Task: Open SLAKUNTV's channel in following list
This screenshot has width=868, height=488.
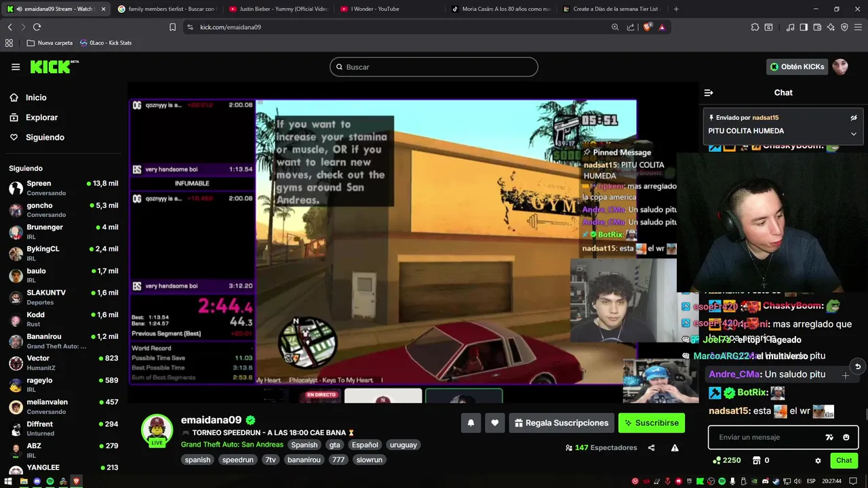Action: pos(64,297)
